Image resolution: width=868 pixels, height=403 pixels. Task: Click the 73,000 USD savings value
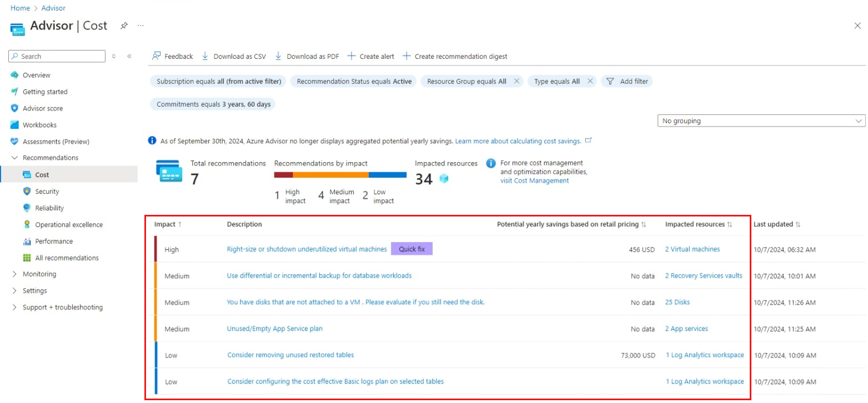point(638,355)
